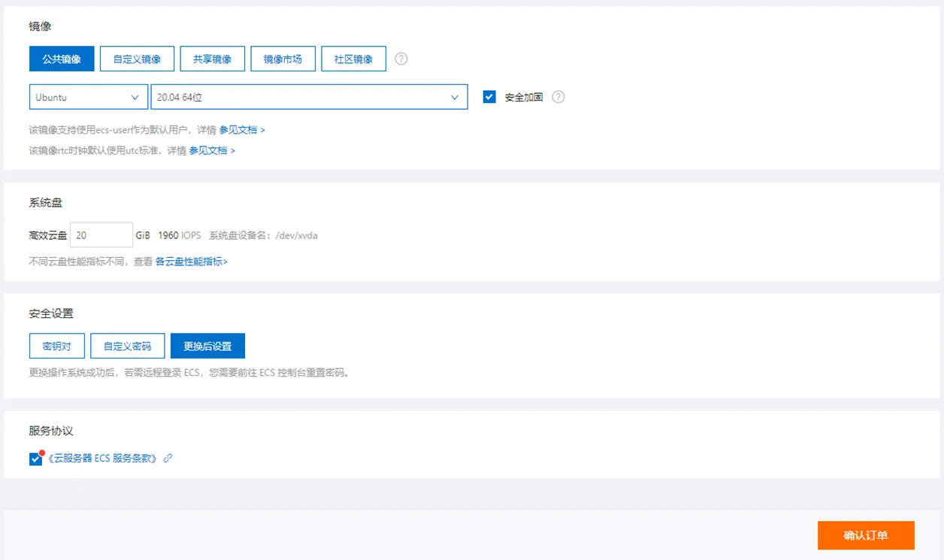
Task: Open the 镜像市场 tab
Action: (x=283, y=59)
